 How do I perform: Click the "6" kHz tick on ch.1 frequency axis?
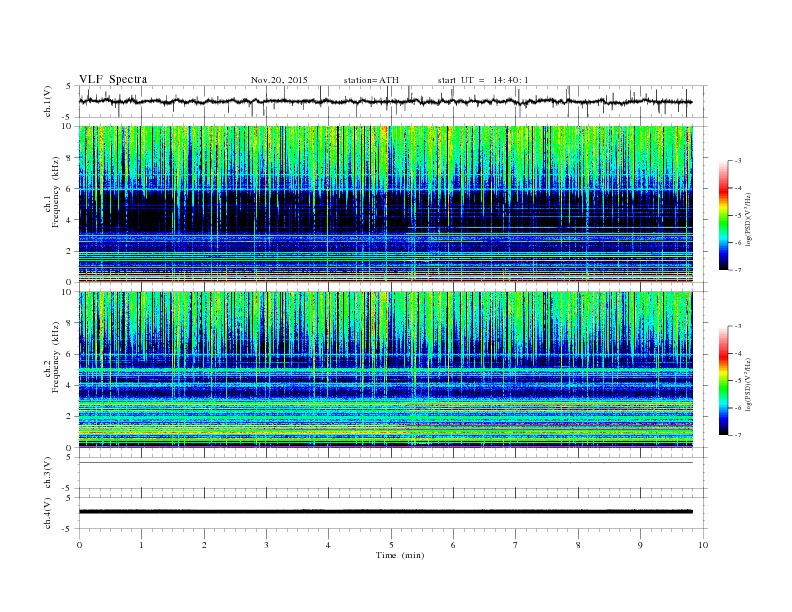click(70, 189)
